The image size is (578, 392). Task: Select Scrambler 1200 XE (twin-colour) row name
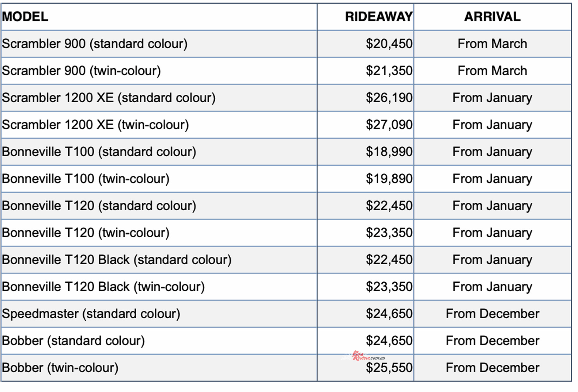click(x=95, y=125)
